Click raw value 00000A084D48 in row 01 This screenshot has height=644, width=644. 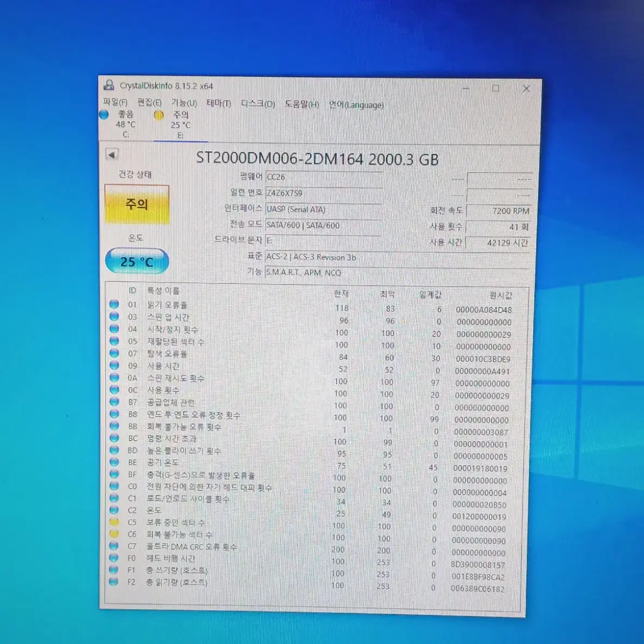point(484,309)
